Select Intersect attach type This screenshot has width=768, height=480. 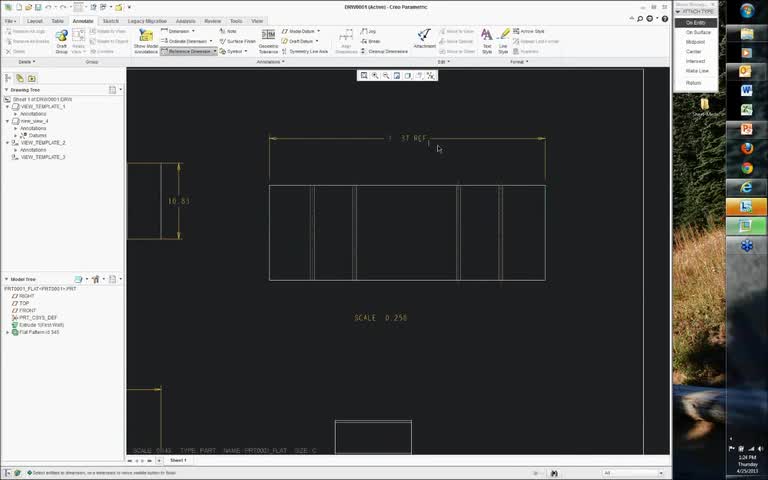(696, 61)
